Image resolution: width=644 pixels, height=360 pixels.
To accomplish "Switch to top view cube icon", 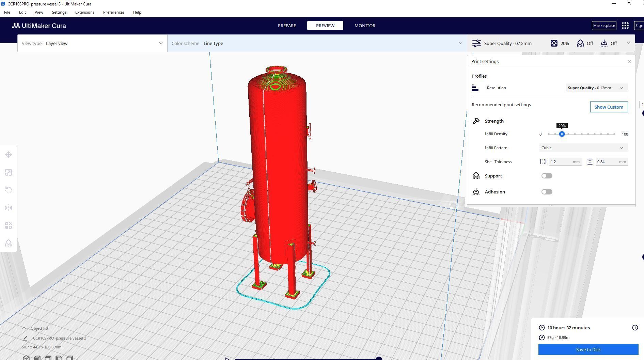I will point(48,358).
